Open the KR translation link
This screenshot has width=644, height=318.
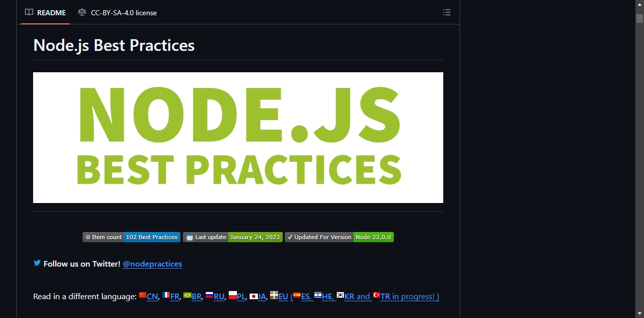350,297
